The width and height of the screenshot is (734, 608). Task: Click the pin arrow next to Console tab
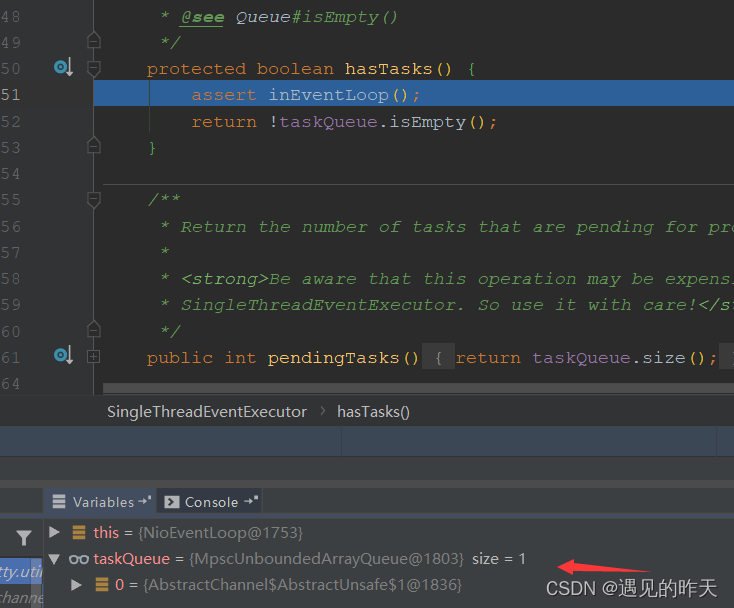point(251,500)
